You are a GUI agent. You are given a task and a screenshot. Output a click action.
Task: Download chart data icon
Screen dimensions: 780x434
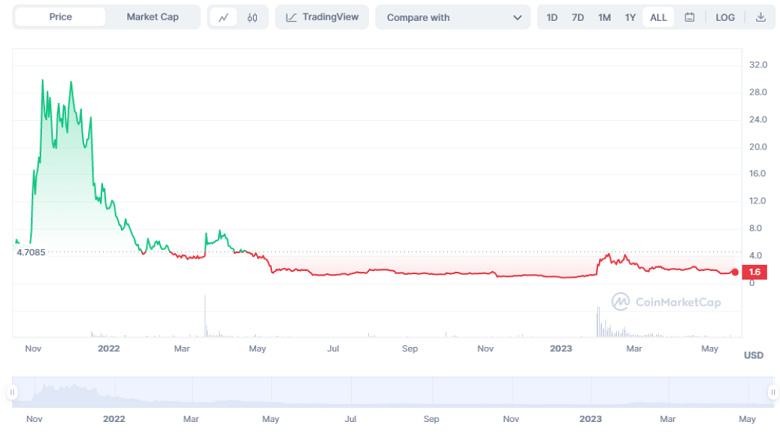(760, 17)
